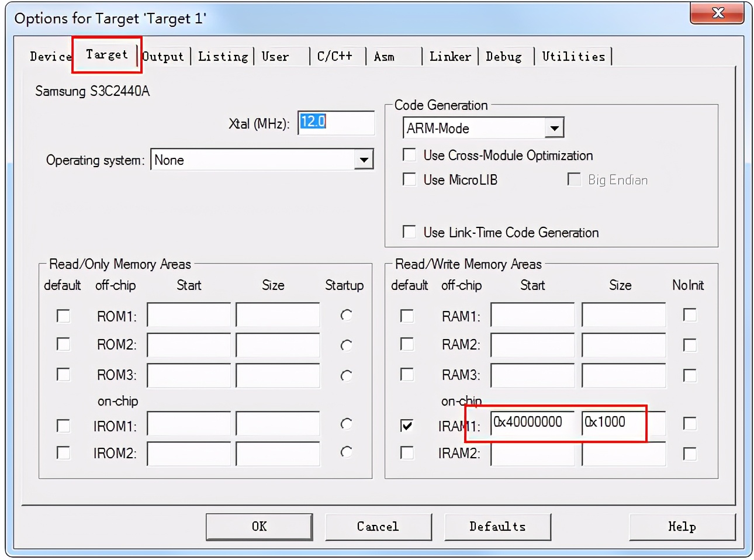Viewport: 754px width, 560px height.
Task: Show the Linker tab
Action: click(x=450, y=57)
